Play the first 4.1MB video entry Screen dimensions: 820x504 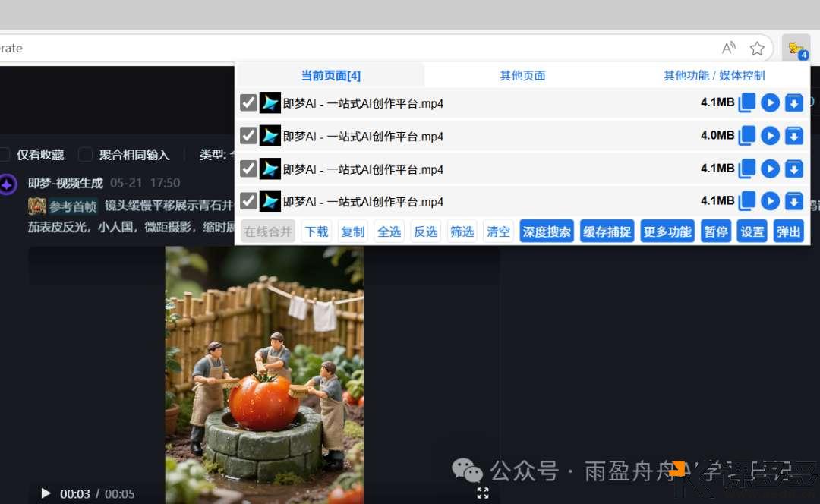771,102
